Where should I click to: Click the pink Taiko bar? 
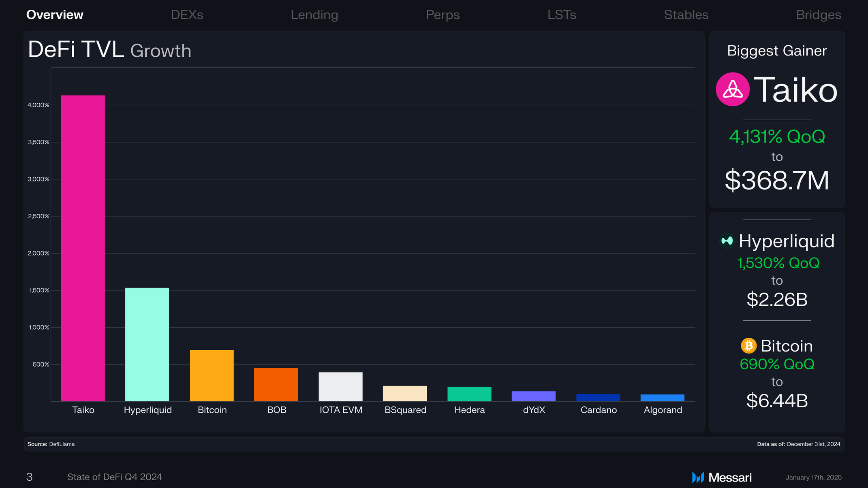click(83, 248)
